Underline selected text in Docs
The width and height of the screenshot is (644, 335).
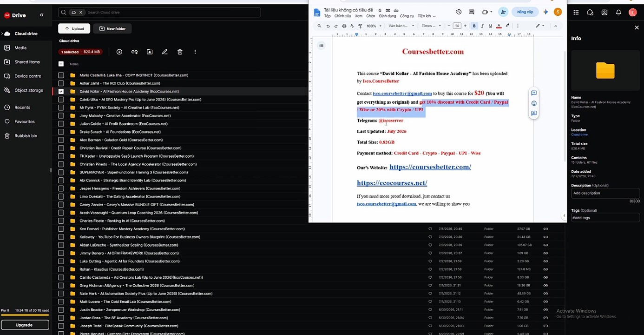coord(490,26)
